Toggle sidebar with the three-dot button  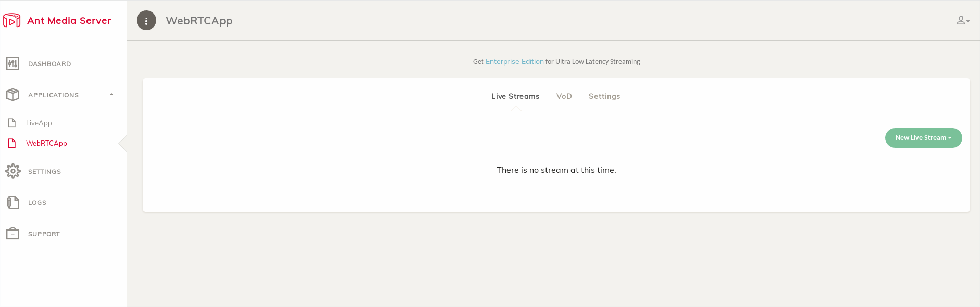pyautogui.click(x=146, y=21)
